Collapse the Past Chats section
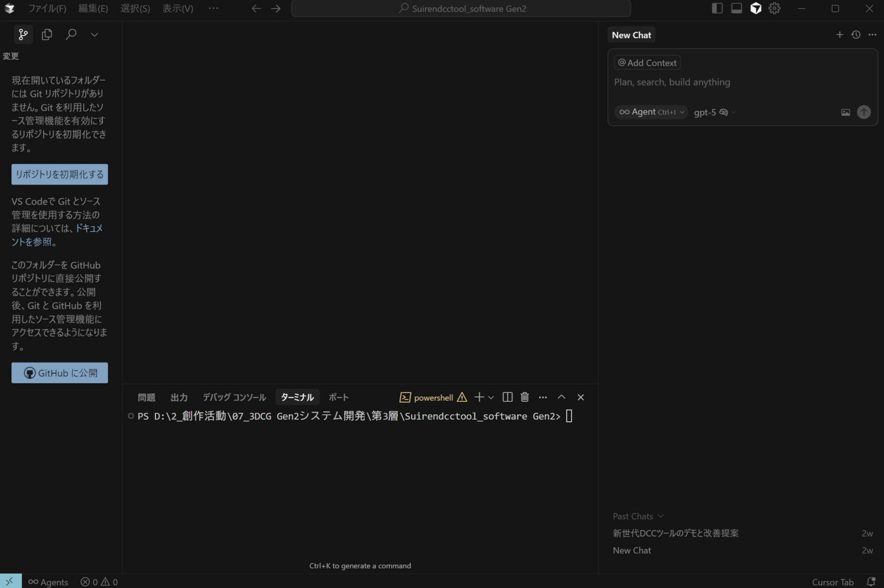 pos(638,516)
